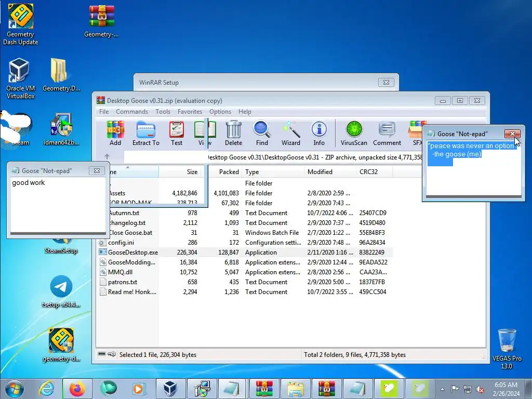532x399 pixels.
Task: Open the Windows Media Player taskbar icon
Action: point(138,389)
